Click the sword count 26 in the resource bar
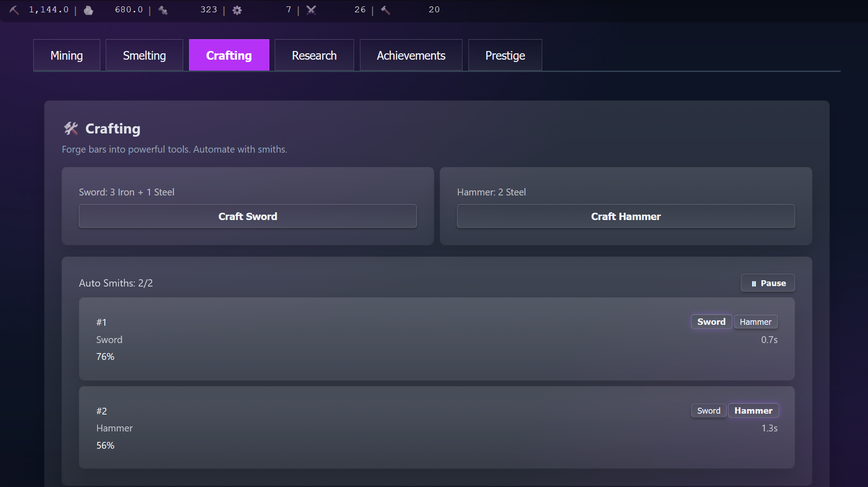This screenshot has height=487, width=868. [360, 10]
